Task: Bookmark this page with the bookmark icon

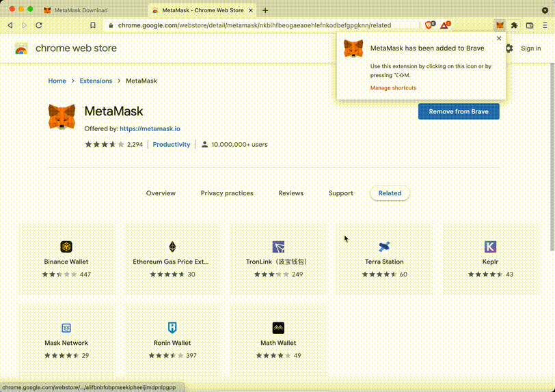Action: [93, 25]
